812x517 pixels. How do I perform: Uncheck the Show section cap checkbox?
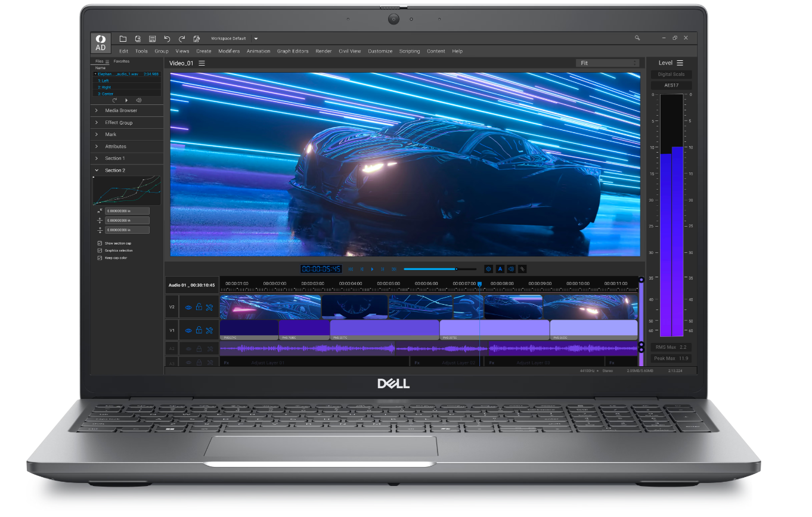[x=100, y=243]
